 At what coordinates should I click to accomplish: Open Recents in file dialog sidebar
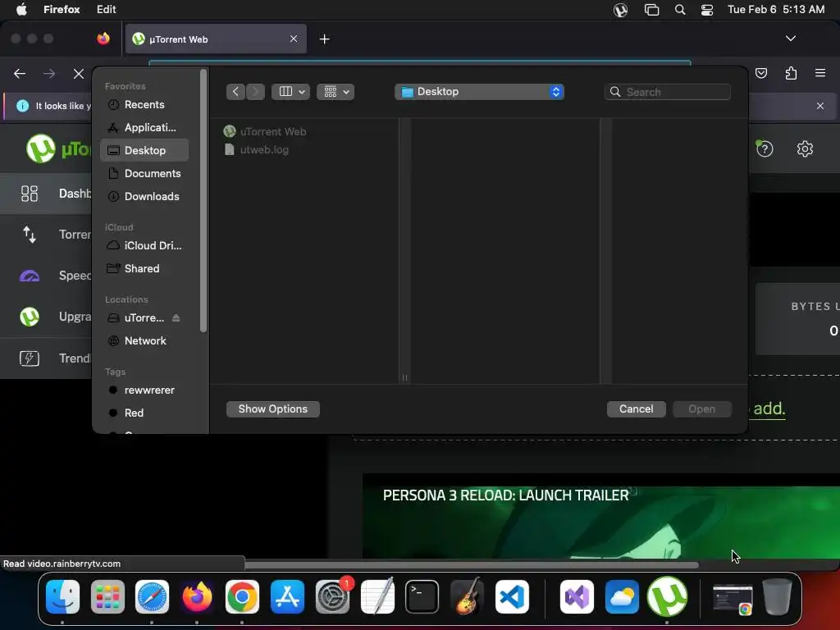(x=144, y=104)
